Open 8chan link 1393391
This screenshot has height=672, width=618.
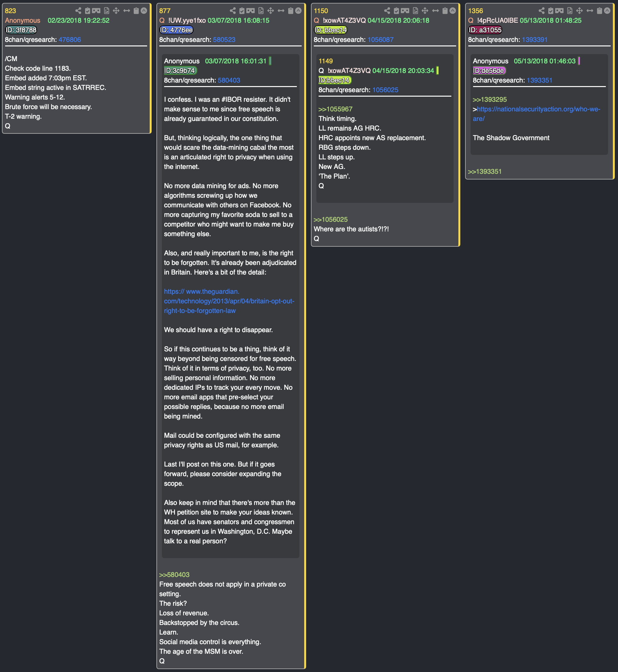coord(535,39)
